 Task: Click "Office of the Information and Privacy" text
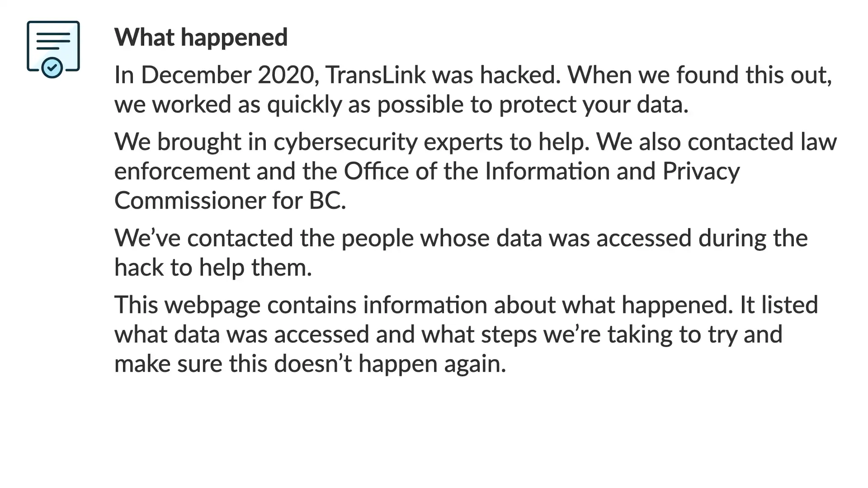point(542,171)
